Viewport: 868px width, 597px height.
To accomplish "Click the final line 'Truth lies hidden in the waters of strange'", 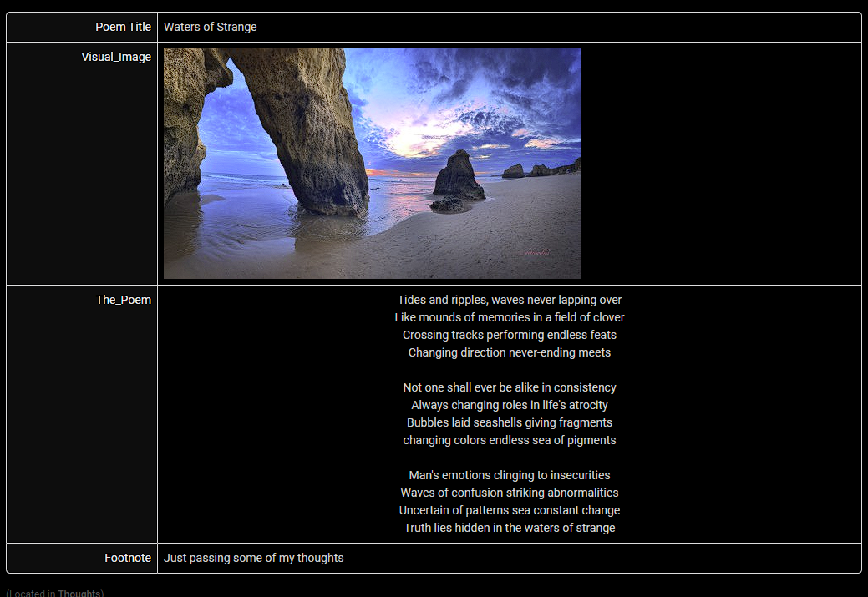I will (x=509, y=528).
